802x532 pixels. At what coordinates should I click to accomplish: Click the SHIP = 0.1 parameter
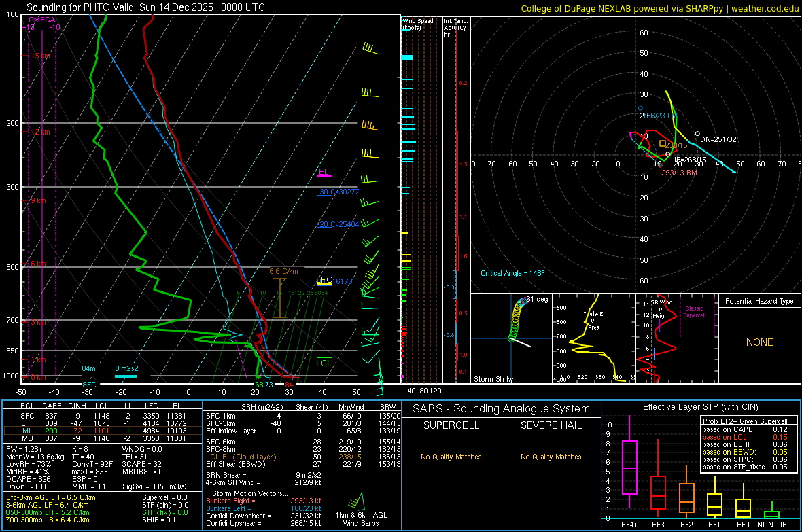tap(158, 520)
